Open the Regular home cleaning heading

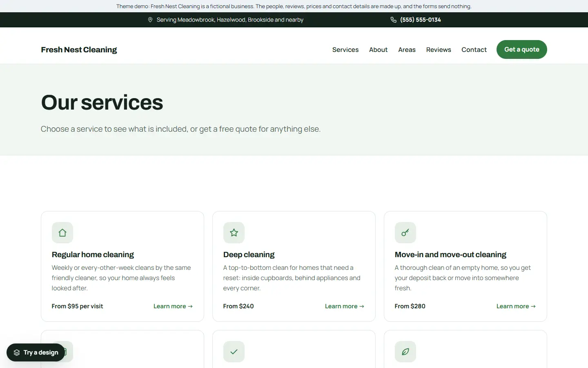pos(93,254)
